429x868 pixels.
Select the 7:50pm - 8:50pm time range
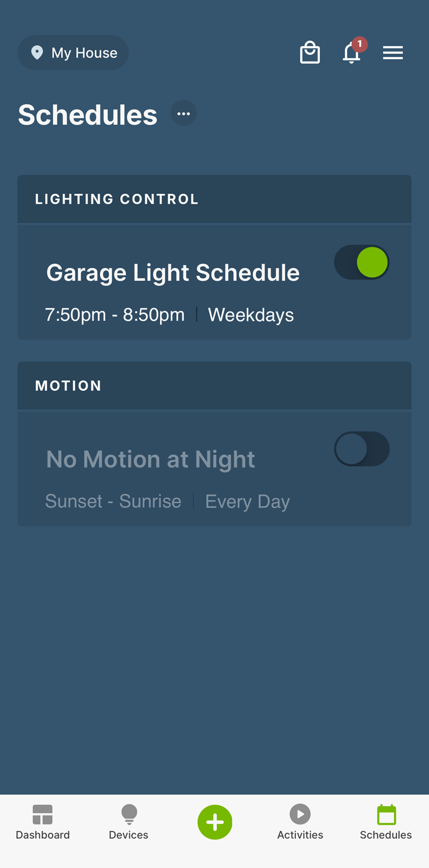click(x=115, y=315)
